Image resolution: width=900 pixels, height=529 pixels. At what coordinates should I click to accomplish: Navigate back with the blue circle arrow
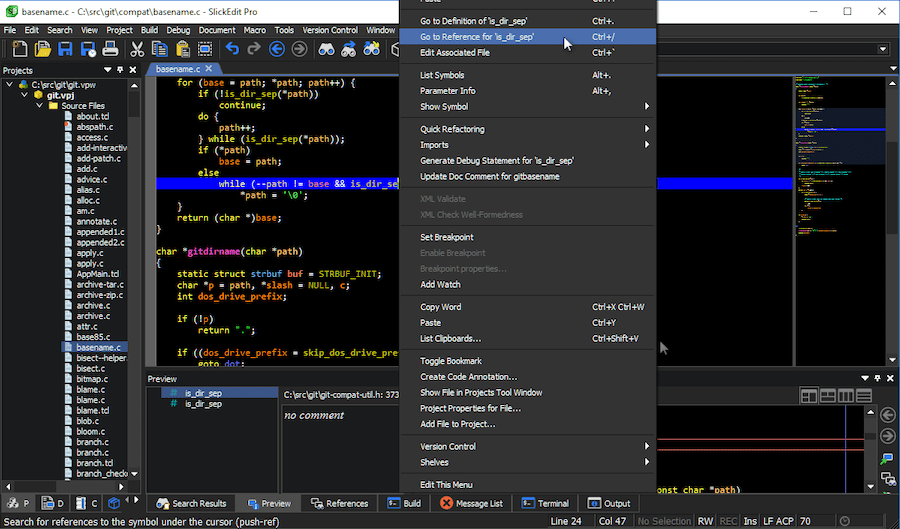pos(277,49)
